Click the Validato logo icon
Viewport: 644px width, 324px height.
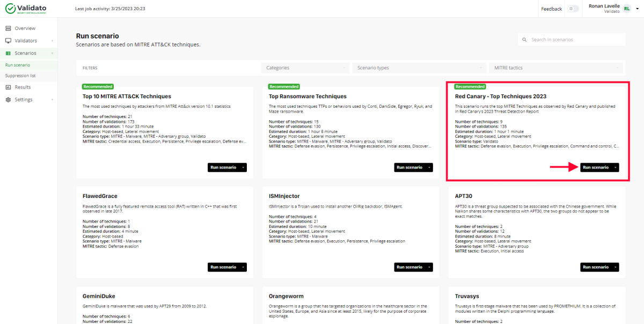10,9
